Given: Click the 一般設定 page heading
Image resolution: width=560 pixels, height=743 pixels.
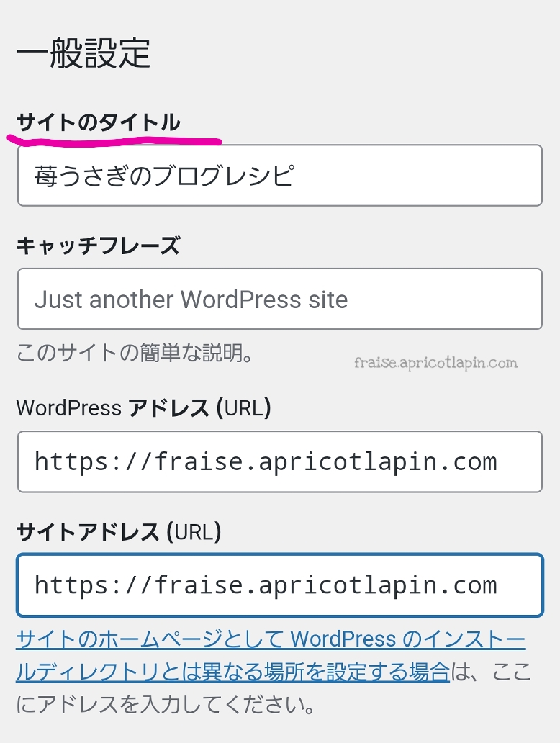Looking at the screenshot, I should pyautogui.click(x=83, y=53).
